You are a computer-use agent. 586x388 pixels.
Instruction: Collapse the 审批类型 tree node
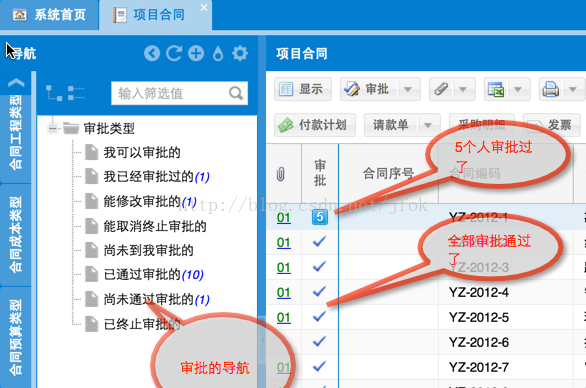53,129
